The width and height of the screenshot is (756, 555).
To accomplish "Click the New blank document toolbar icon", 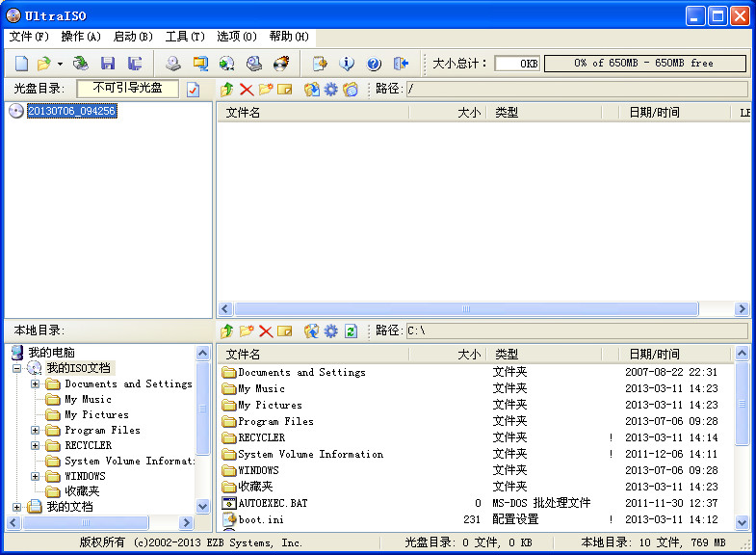I will coord(22,64).
